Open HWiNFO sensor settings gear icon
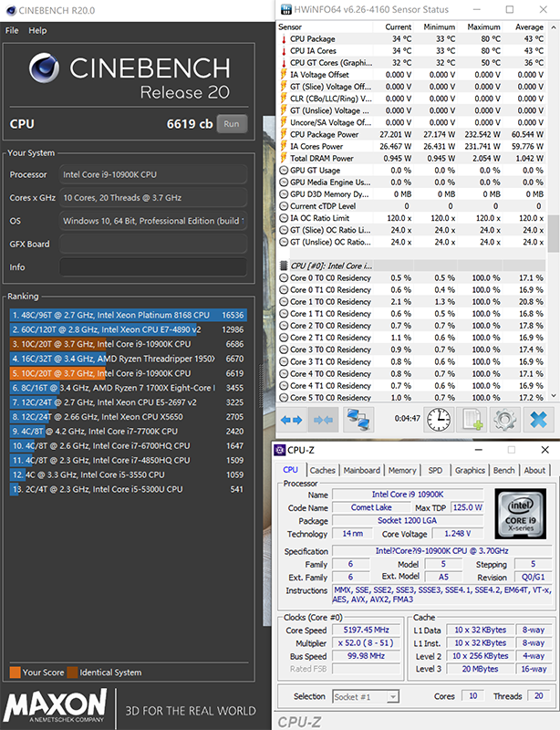This screenshot has height=730, width=560. (504, 419)
